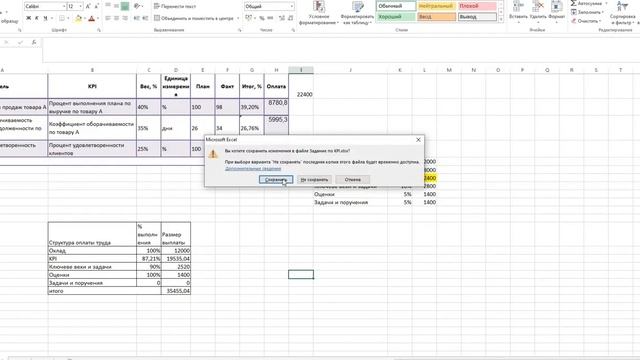640x360 pixels.
Task: Click the Заполнить fill button
Action: 586,12
